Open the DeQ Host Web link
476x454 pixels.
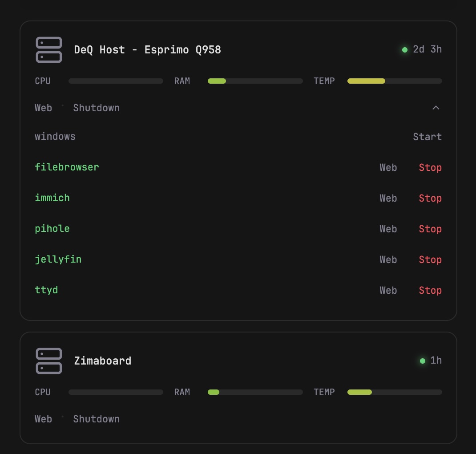click(x=43, y=108)
